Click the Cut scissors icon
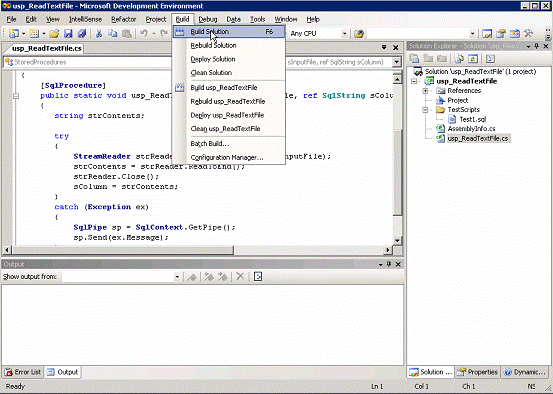Screen dimensions: 553x394 [x=99, y=34]
